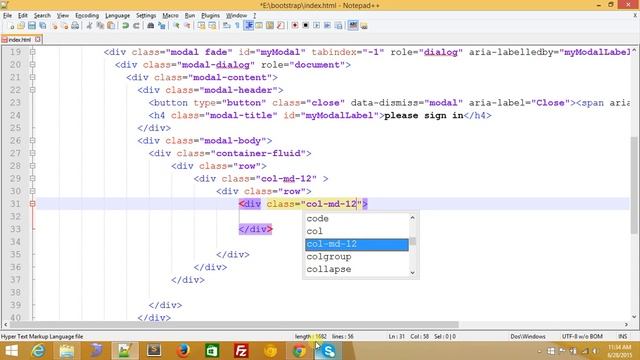Toggle Synchronize Vertical Scrolling
Screen dimensions: 640x360
(x=202, y=26)
